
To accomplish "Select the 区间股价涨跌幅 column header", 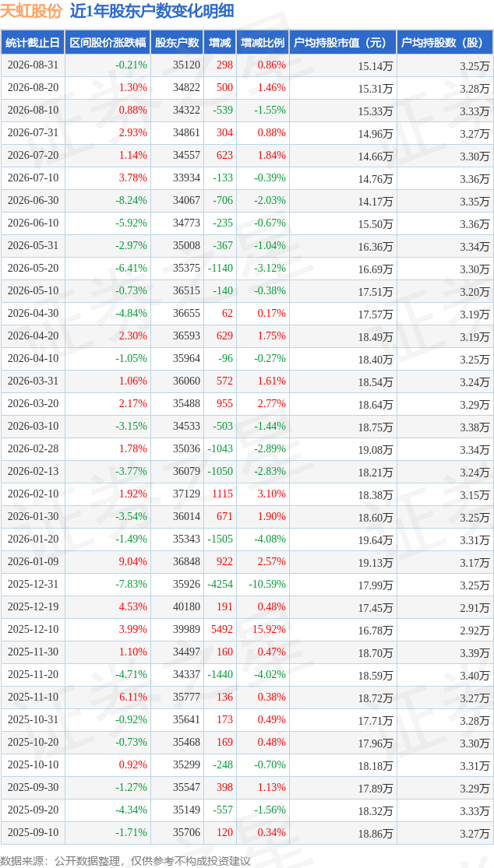I will point(108,43).
